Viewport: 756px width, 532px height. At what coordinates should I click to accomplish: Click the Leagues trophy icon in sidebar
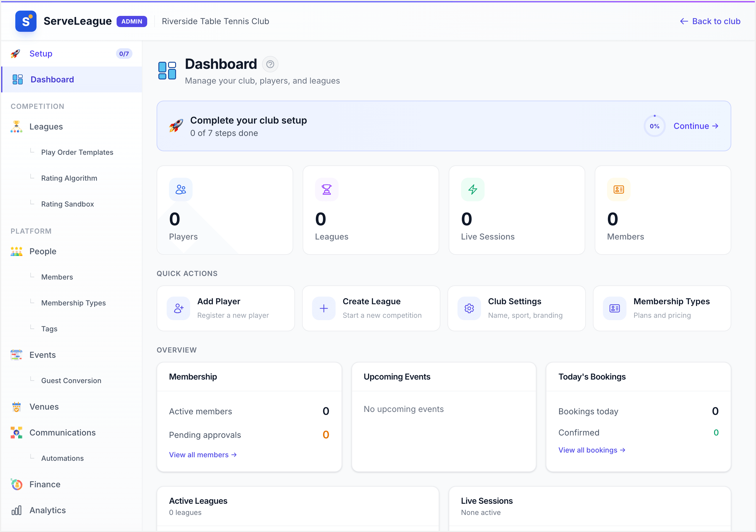tap(16, 127)
